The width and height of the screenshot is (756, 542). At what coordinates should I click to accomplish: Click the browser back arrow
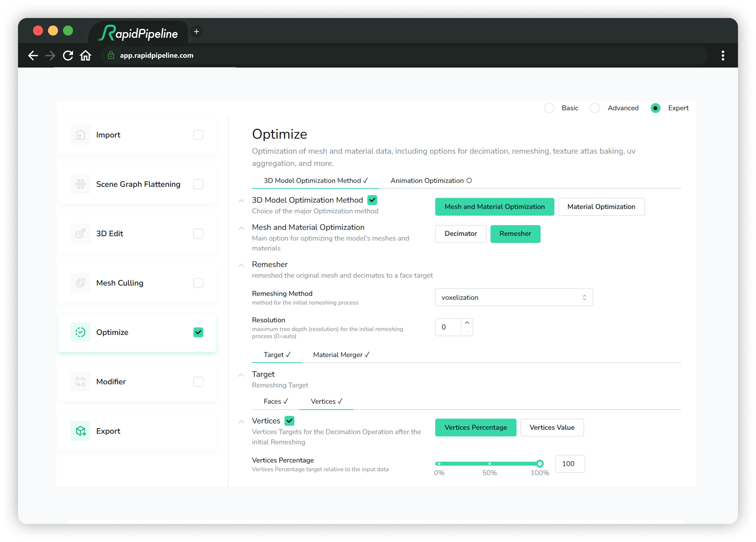coord(33,55)
